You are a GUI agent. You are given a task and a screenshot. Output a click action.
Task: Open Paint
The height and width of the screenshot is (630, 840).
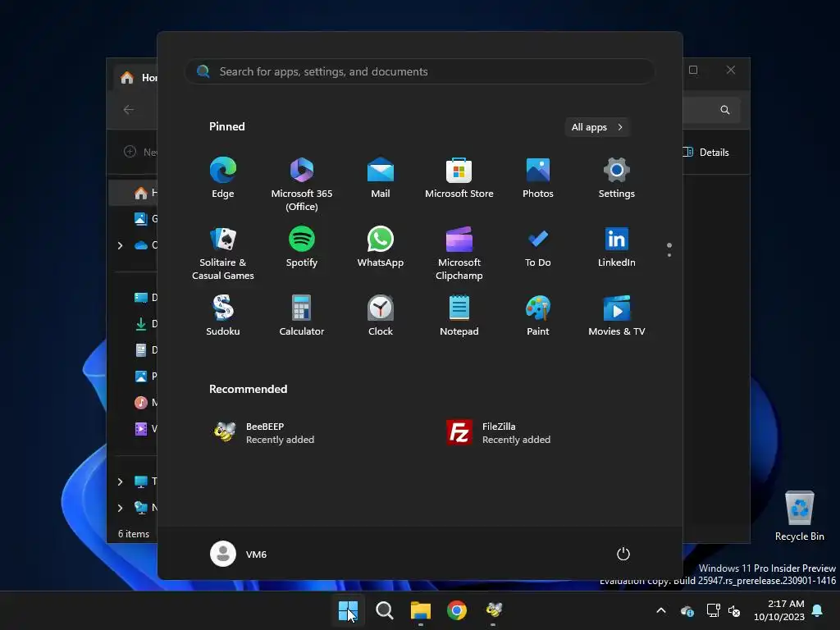538,316
